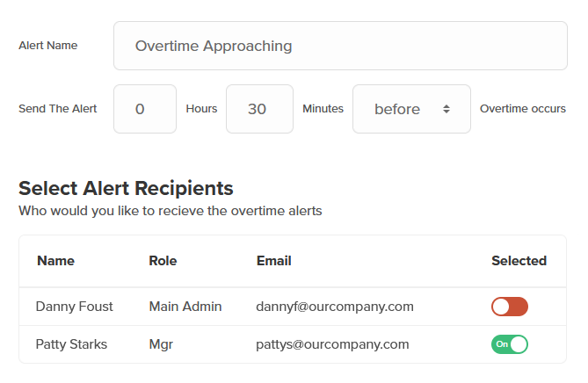The height and width of the screenshot is (383, 588).
Task: Click the Send The Alert label
Action: 58,109
